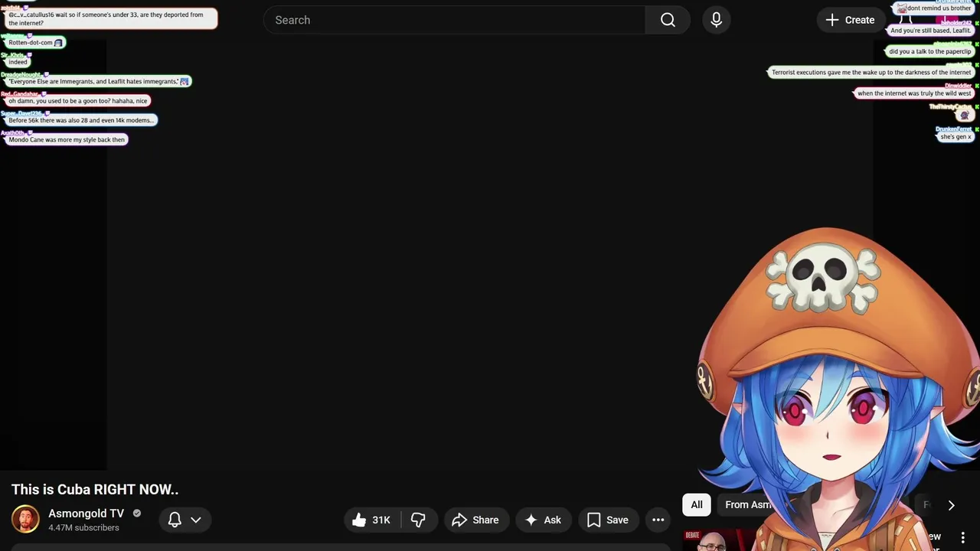Focus the YouTube search field
Screen dimensions: 980x551
[455, 20]
